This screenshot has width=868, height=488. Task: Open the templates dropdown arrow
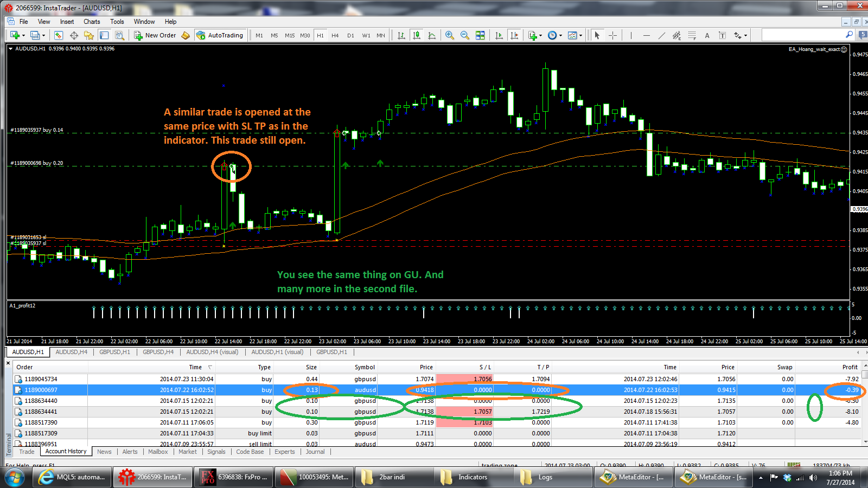580,36
